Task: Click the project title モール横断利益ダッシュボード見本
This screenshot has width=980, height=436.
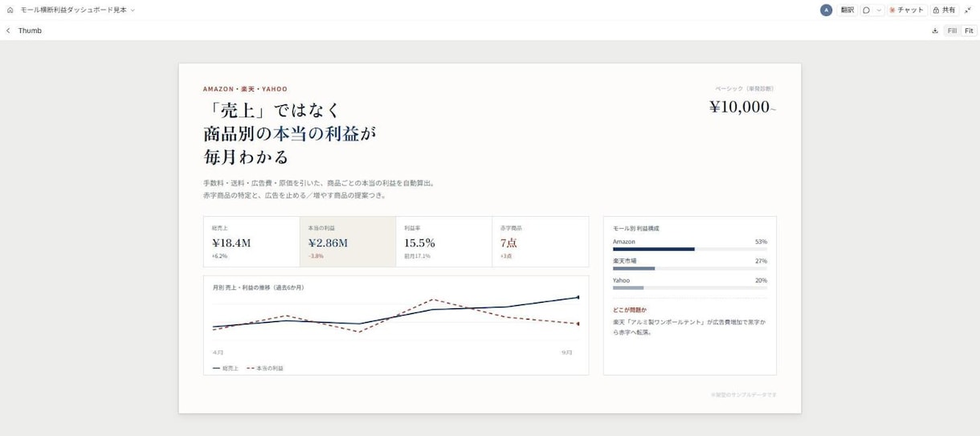Action: click(73, 10)
